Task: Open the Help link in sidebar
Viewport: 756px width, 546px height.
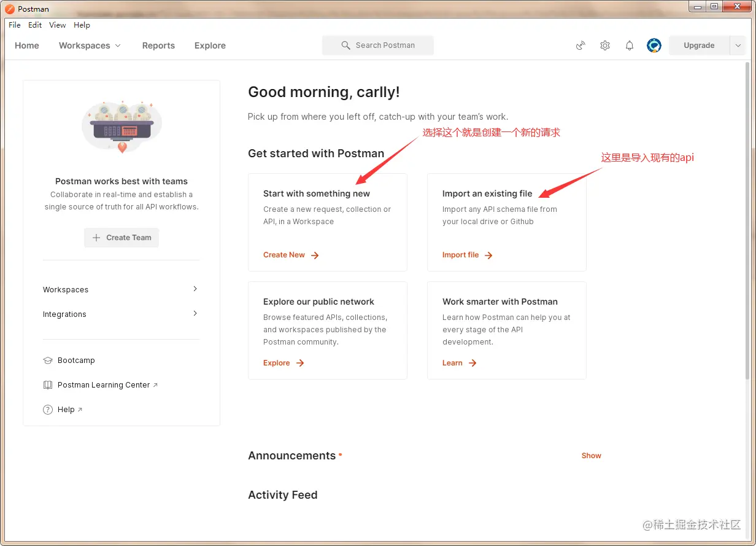Action: coord(66,410)
